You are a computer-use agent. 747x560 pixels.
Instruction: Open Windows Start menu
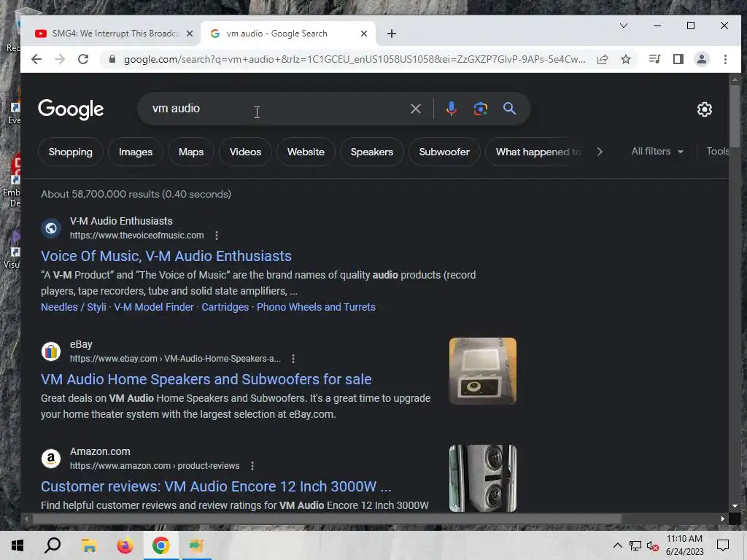(18, 545)
